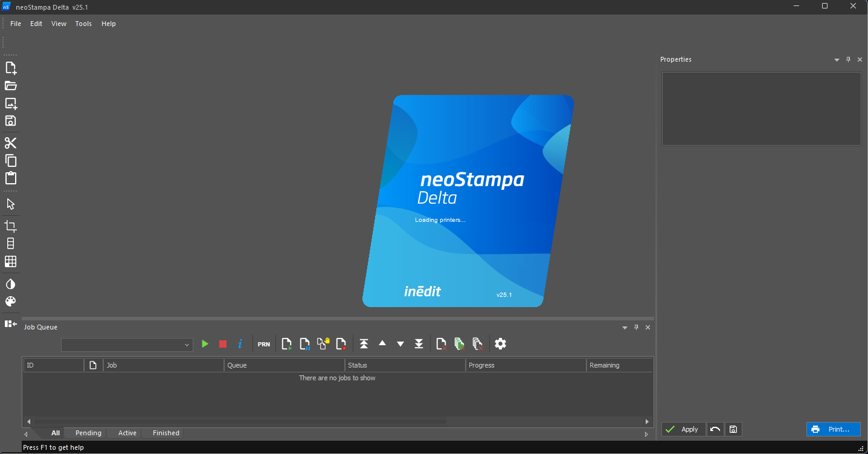
Task: Move job to top of queue
Action: 364,344
